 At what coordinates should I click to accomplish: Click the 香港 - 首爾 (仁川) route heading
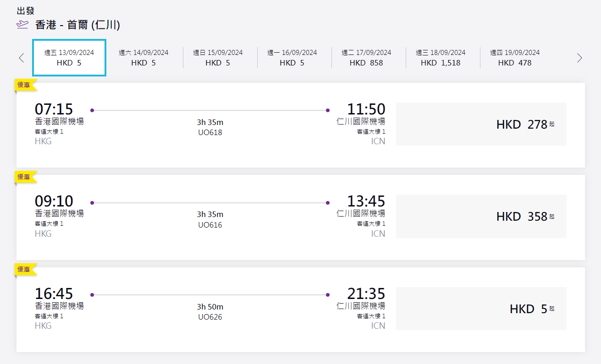[77, 25]
